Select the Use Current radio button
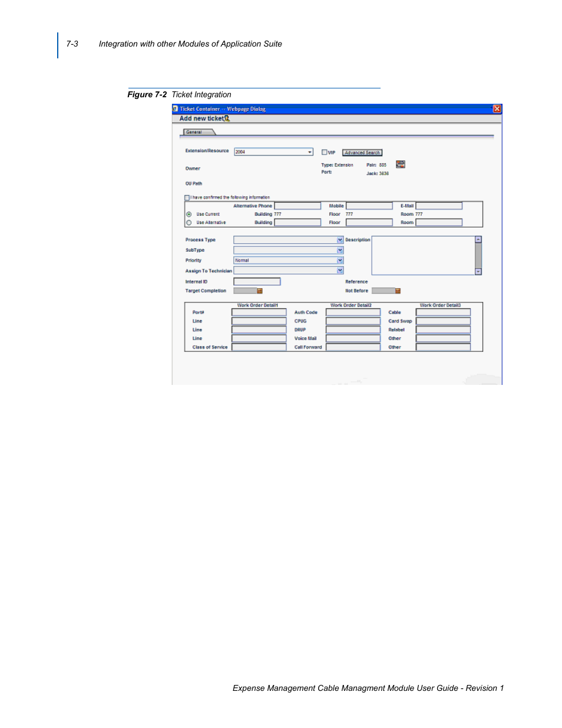562x728 pixels. click(189, 215)
